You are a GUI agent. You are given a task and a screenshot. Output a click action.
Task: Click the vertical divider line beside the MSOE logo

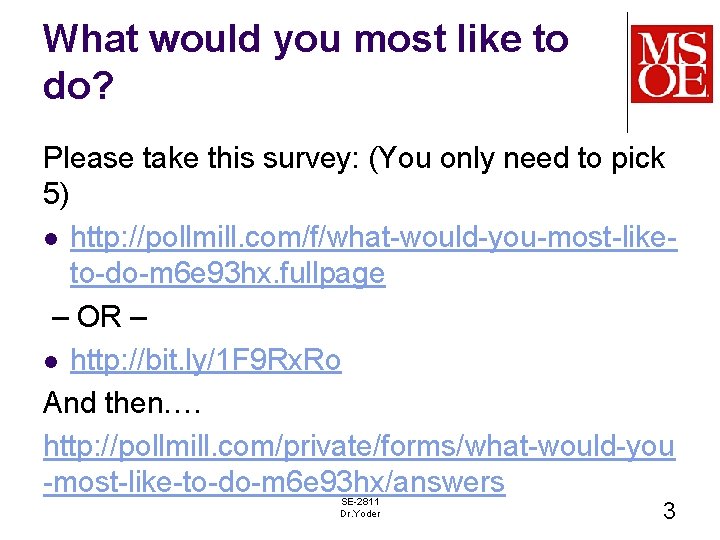[627, 73]
